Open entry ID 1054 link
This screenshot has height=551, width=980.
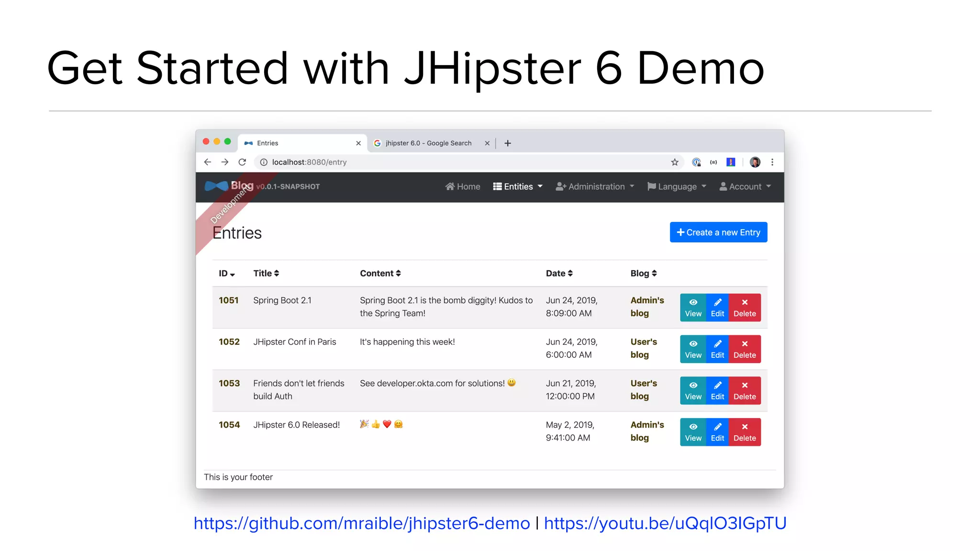tap(229, 425)
